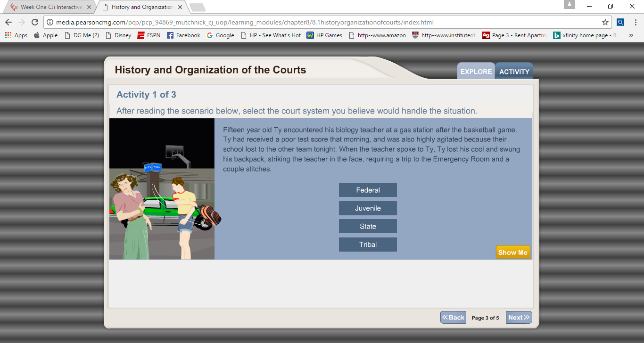Screen dimensions: 644x343
Task: Open Chrome's three-dot menu
Action: 635,22
